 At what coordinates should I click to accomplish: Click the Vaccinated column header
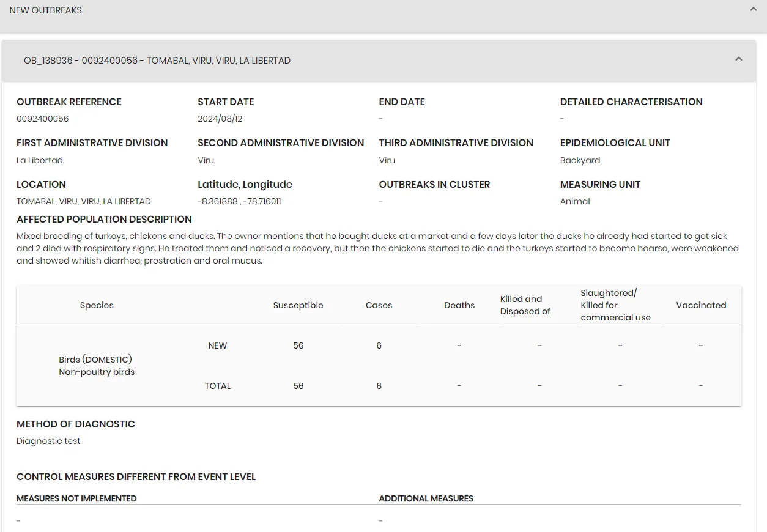(x=701, y=305)
